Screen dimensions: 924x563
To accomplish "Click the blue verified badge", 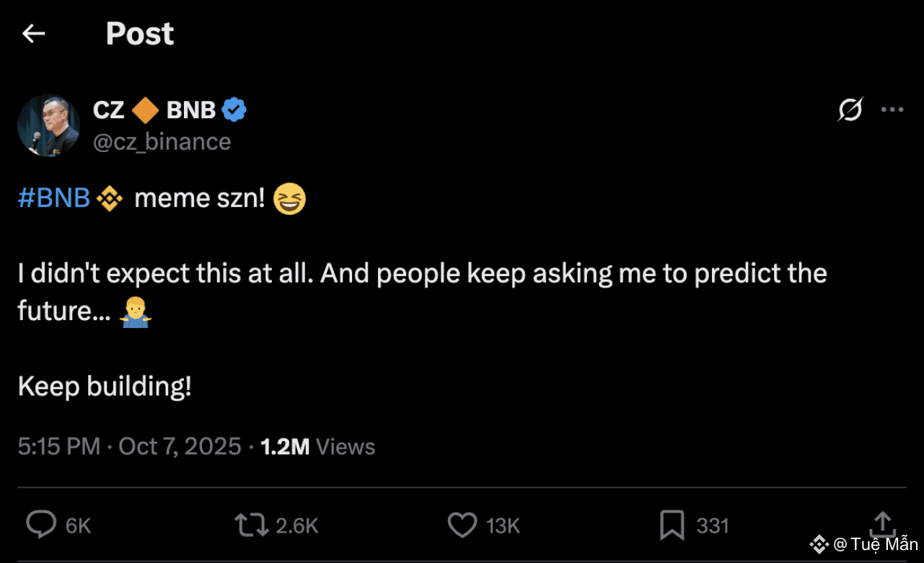I will point(234,110).
